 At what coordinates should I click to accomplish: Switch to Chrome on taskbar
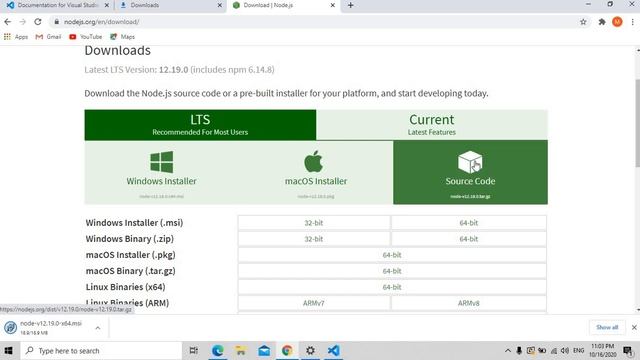point(287,351)
